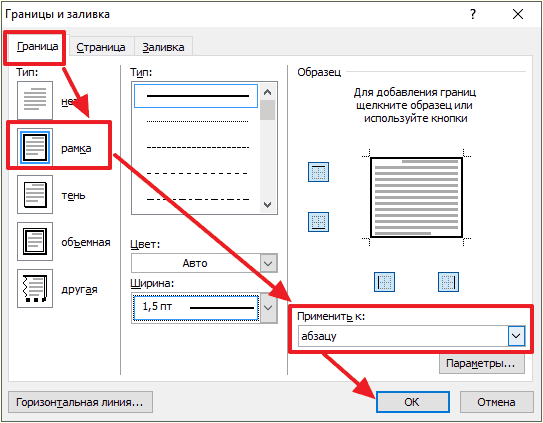Open the help question mark icon

coord(473,14)
